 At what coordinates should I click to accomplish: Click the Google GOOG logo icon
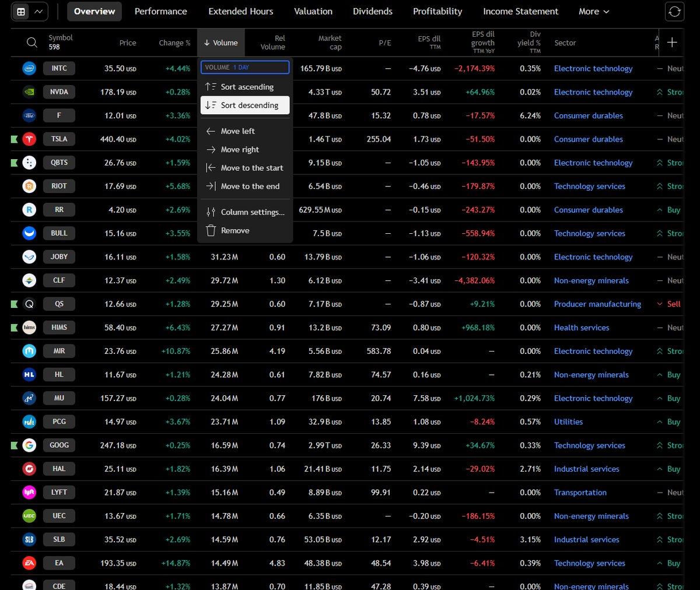pyautogui.click(x=29, y=445)
